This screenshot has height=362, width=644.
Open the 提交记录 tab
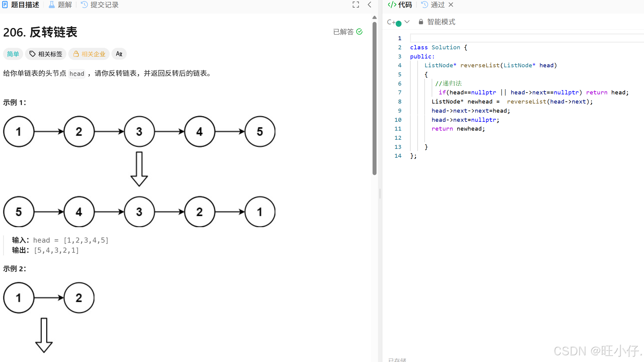[100, 5]
